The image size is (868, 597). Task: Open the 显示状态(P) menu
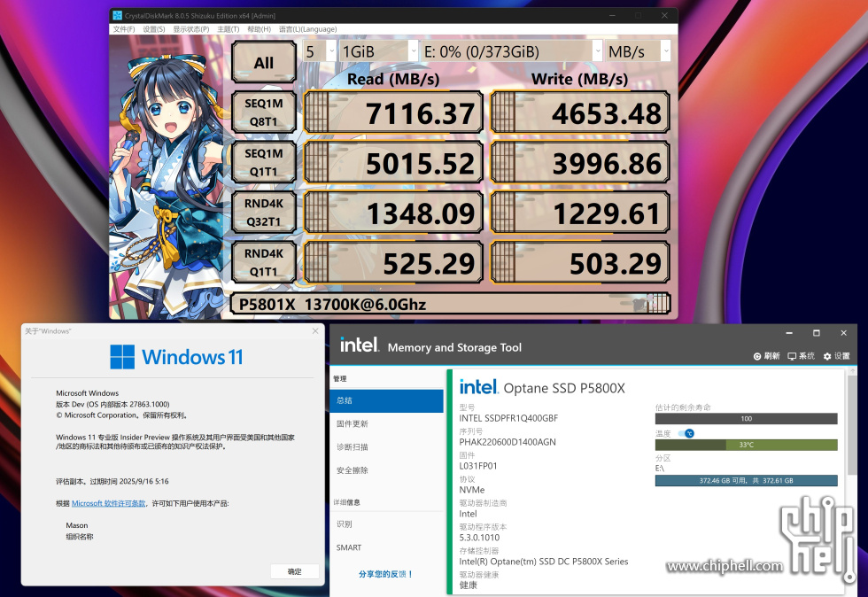(191, 29)
